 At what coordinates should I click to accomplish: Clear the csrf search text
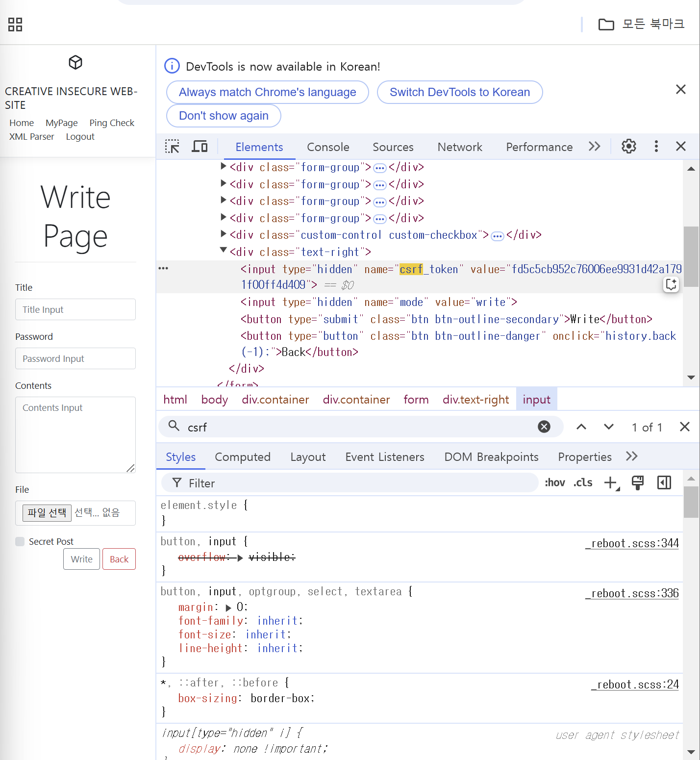click(544, 427)
